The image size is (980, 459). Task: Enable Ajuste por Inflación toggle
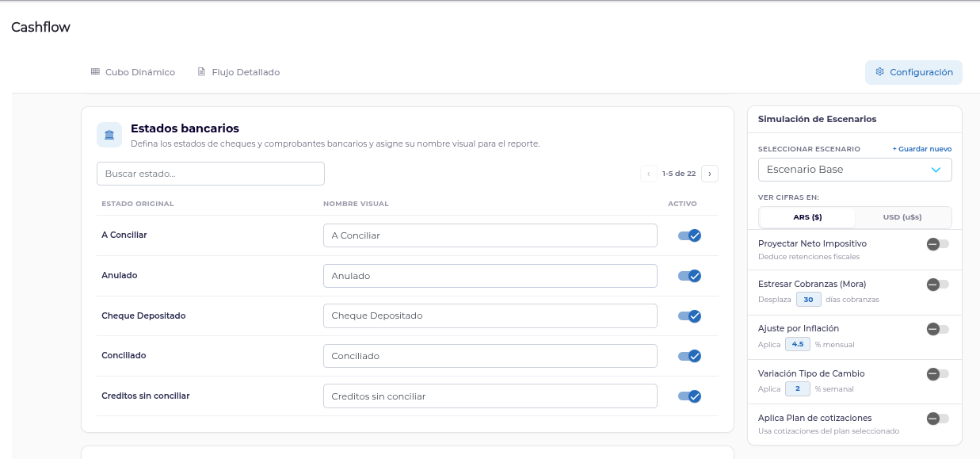click(937, 329)
